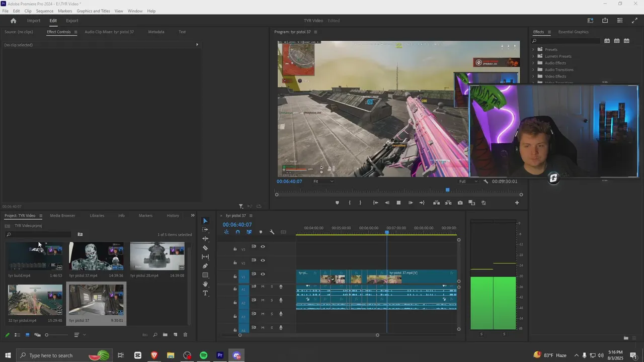Open the Program monitor button editor plus

pyautogui.click(x=517, y=203)
